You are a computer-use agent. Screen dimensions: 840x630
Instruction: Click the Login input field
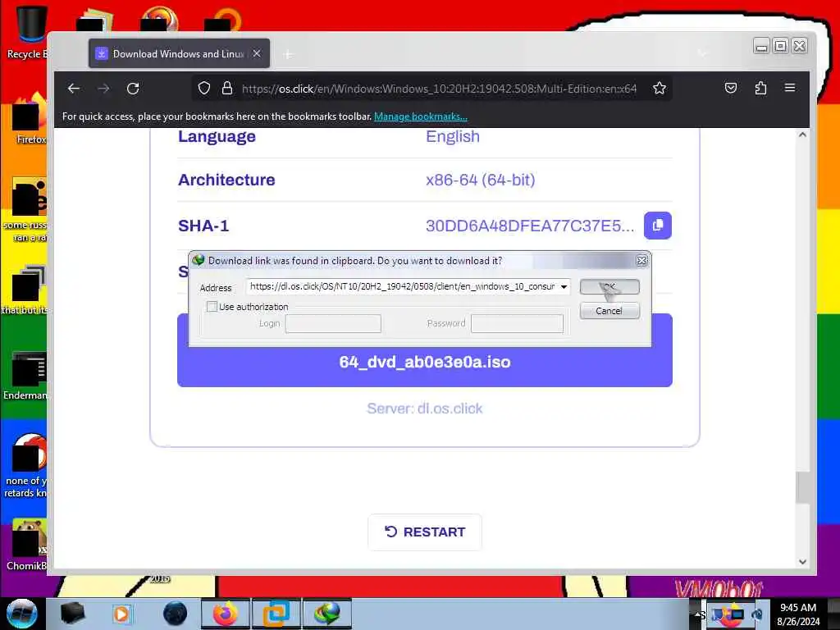tap(333, 323)
